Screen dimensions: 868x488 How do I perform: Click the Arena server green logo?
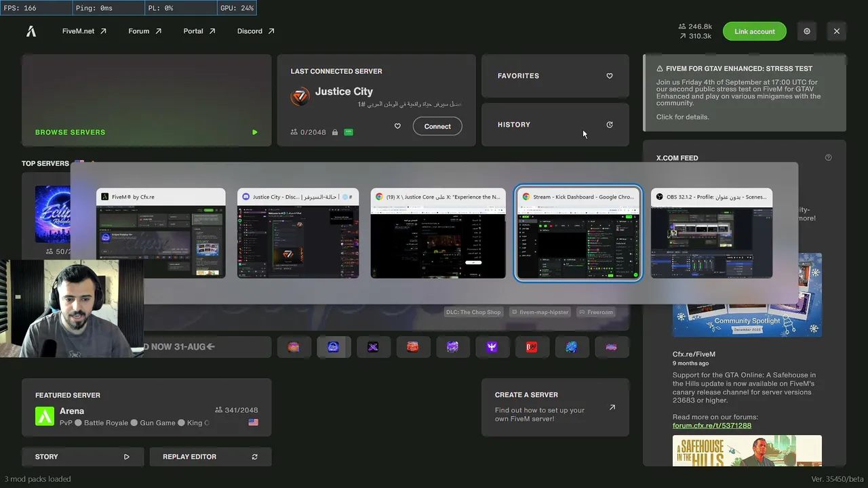pyautogui.click(x=45, y=416)
